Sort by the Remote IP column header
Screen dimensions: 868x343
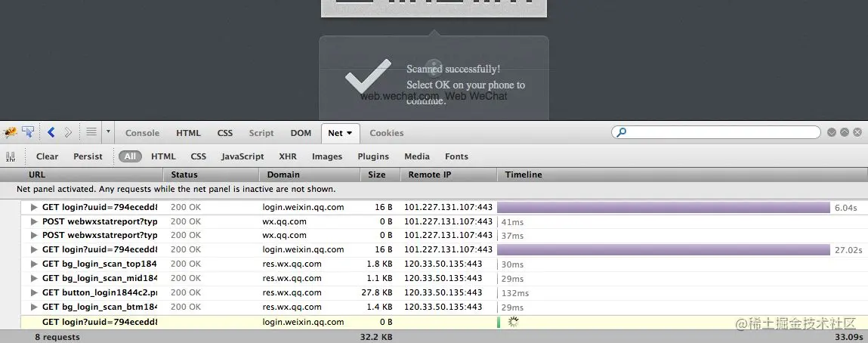tap(449, 175)
